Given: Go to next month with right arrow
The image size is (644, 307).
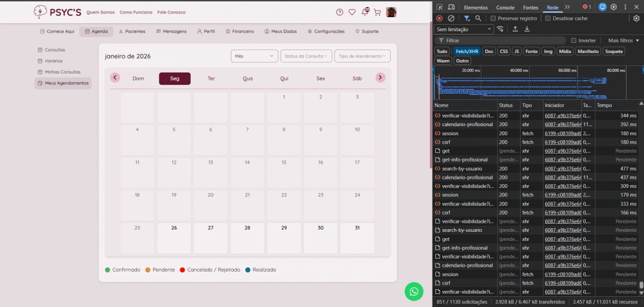Looking at the screenshot, I should point(380,78).
